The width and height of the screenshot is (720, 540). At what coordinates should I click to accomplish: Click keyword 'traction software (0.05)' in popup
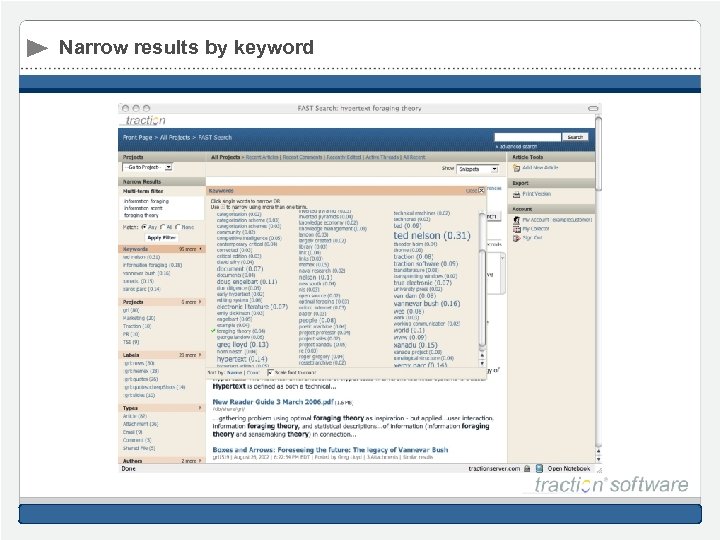[425, 264]
